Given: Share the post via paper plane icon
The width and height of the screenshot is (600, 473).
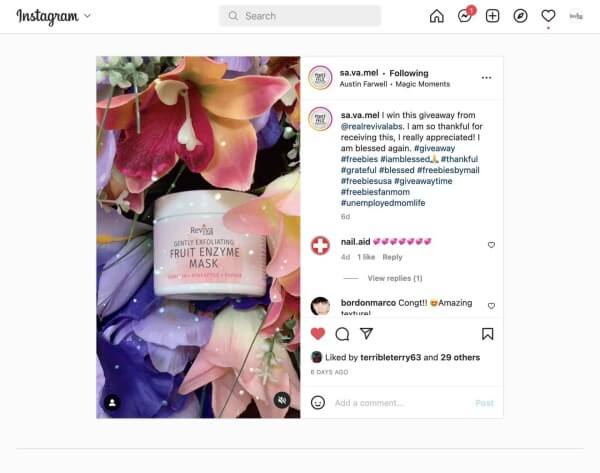Looking at the screenshot, I should point(366,334).
